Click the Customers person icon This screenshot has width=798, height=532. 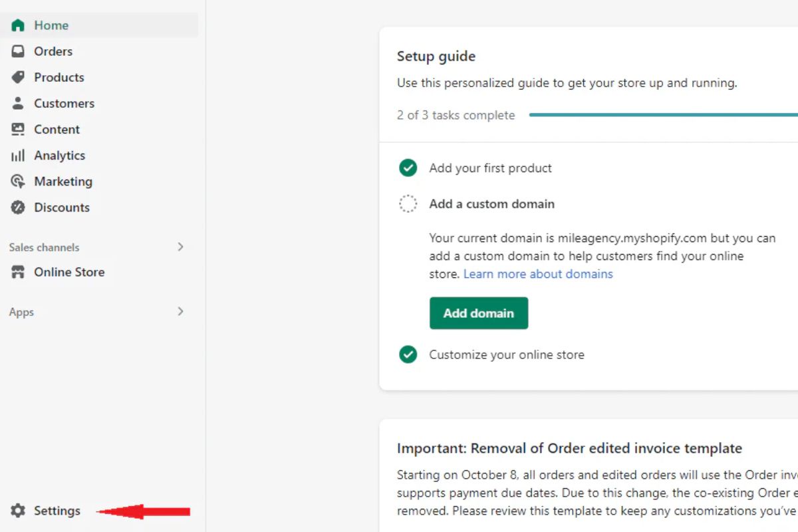pyautogui.click(x=18, y=103)
